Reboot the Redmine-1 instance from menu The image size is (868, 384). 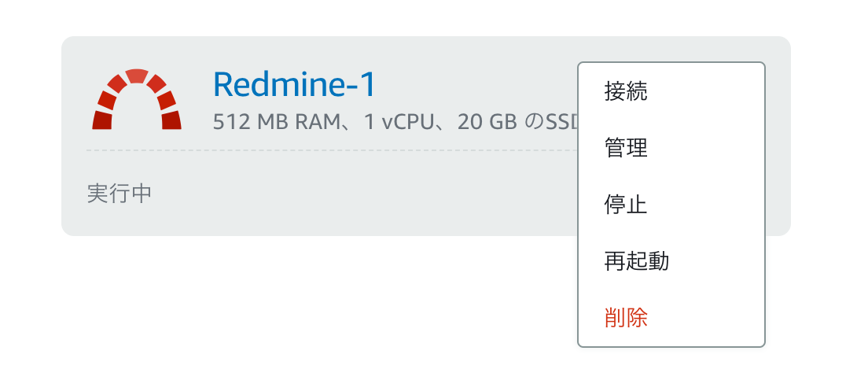click(637, 261)
